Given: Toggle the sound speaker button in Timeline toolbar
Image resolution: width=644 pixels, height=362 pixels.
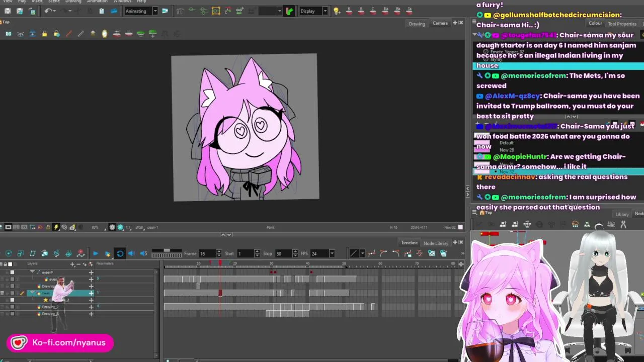Looking at the screenshot, I should pyautogui.click(x=132, y=253).
